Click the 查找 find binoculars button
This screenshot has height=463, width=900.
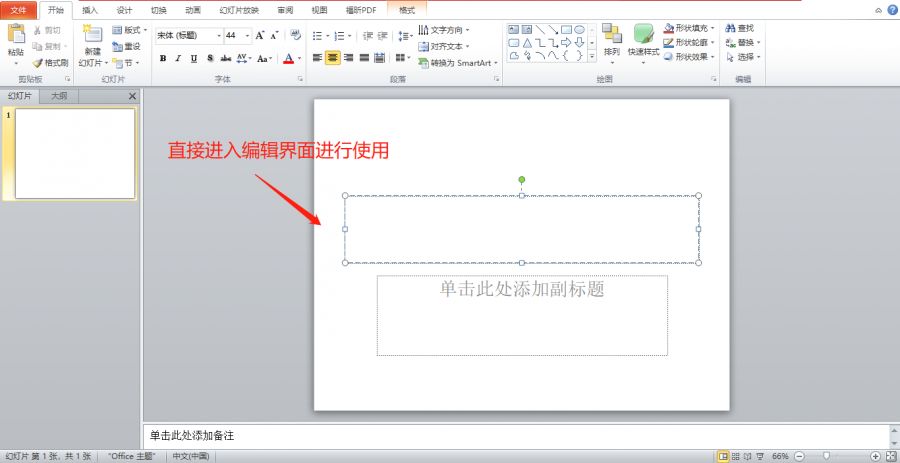pos(739,28)
